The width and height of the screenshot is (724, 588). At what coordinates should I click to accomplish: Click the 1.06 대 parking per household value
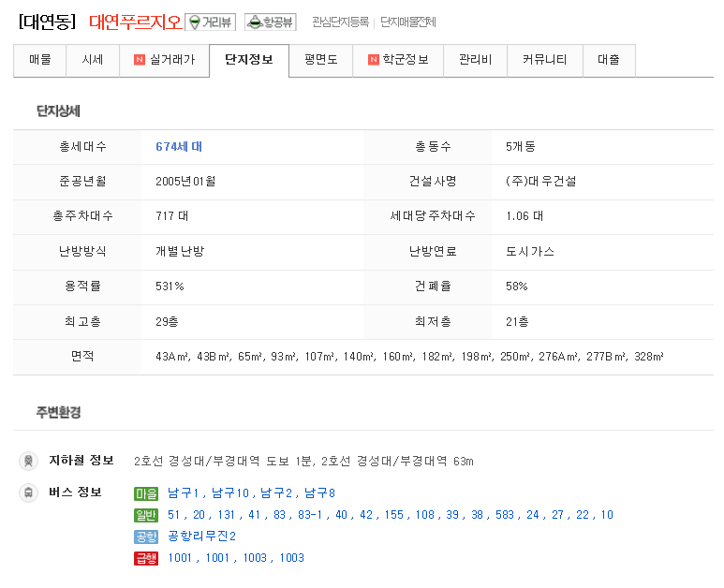[x=525, y=216]
